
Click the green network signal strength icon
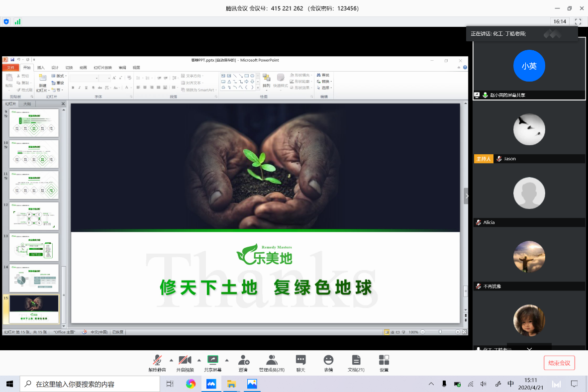pyautogui.click(x=18, y=21)
